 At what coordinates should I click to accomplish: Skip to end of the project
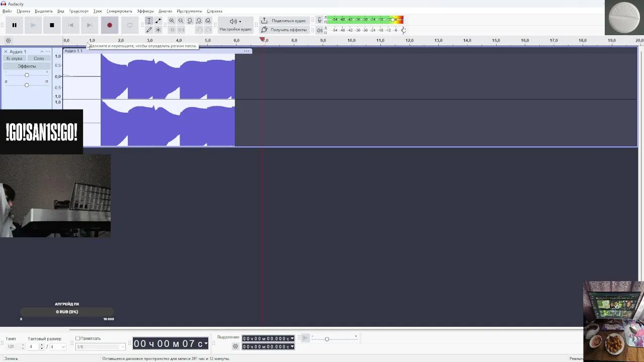point(89,25)
